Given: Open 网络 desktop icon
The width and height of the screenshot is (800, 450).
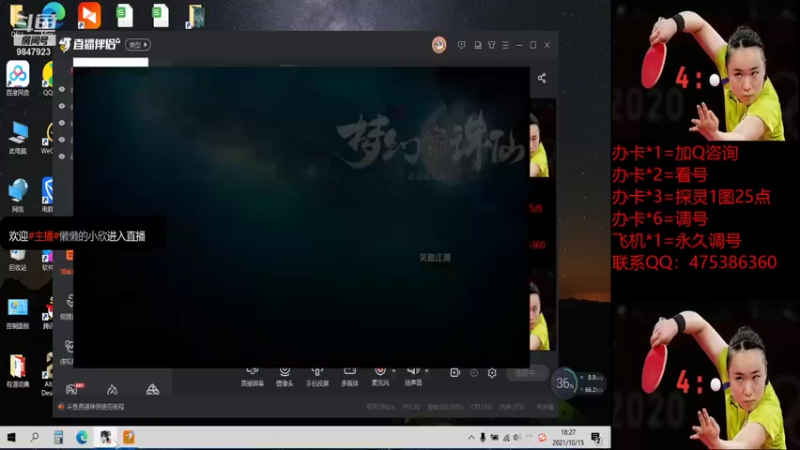Looking at the screenshot, I should click(x=18, y=195).
